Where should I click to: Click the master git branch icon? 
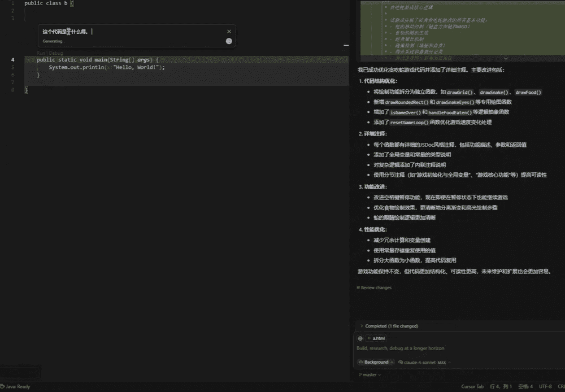point(359,374)
